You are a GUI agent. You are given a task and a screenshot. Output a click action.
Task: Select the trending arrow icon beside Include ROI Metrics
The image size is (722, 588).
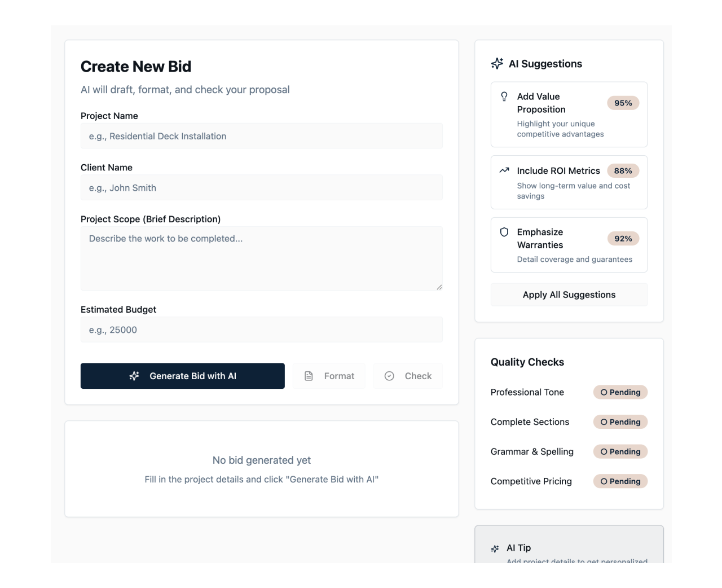(504, 170)
